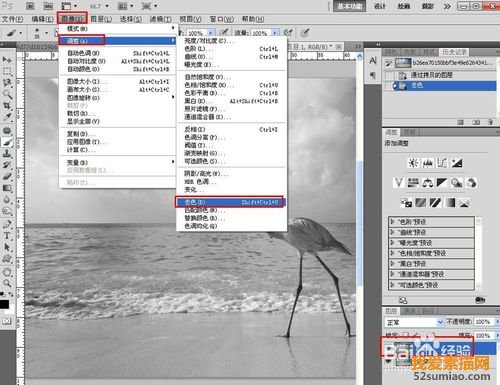Open the 编辑(E) menu

click(x=42, y=19)
